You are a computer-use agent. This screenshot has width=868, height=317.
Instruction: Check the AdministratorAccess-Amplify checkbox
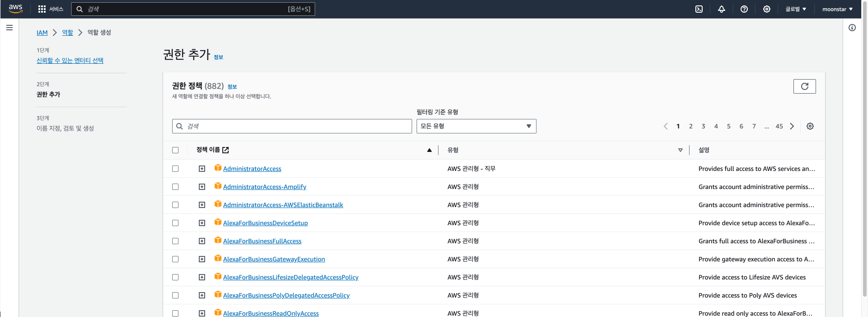point(175,187)
